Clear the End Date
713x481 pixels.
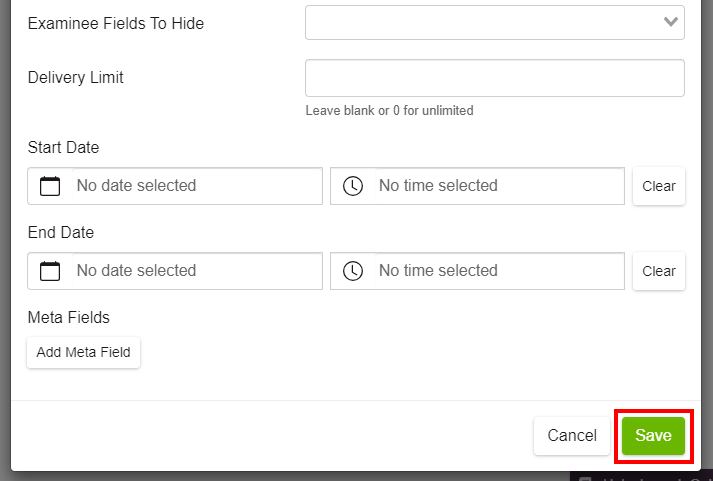click(x=659, y=271)
